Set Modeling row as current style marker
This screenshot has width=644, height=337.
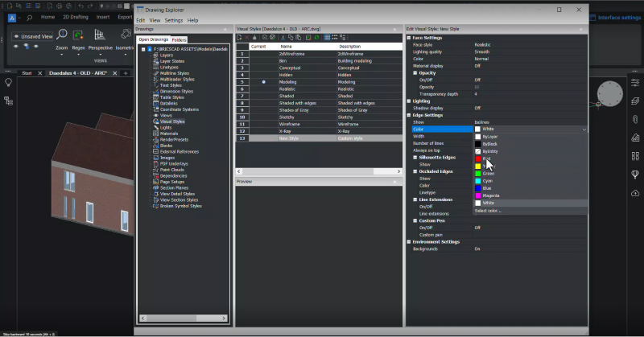point(264,82)
